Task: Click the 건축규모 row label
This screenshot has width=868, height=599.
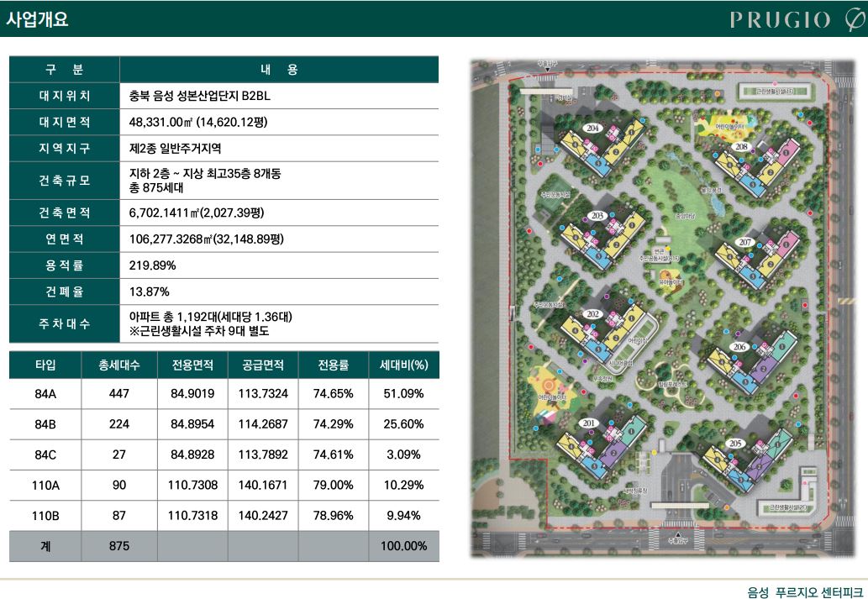Action: (x=64, y=181)
